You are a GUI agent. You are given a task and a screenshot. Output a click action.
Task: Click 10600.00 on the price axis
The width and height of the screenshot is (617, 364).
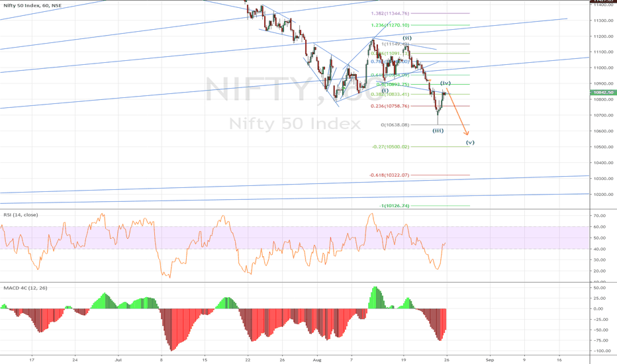604,131
